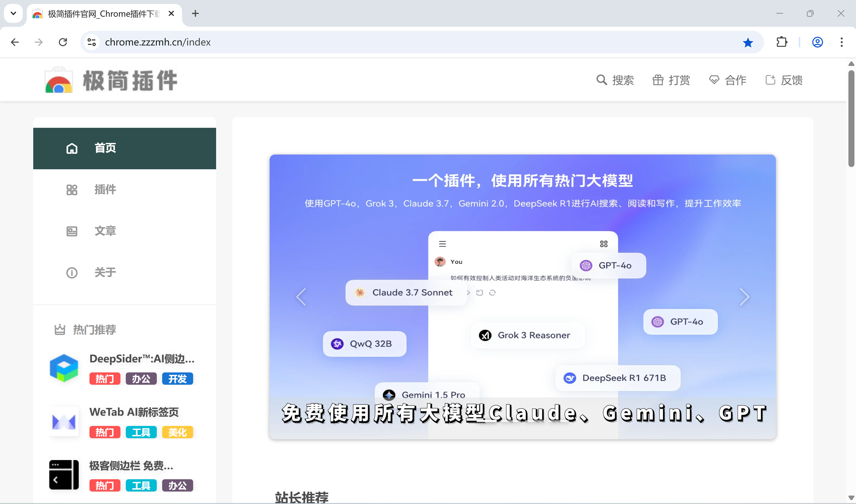Image resolution: width=856 pixels, height=504 pixels.
Task: Open the tab search dropdown arrow
Action: (13, 14)
